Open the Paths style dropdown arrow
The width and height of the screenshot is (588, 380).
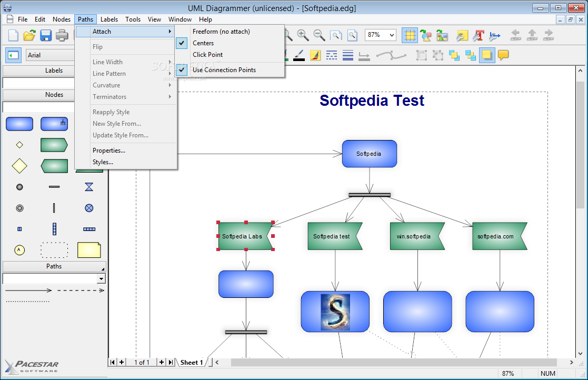tap(101, 279)
